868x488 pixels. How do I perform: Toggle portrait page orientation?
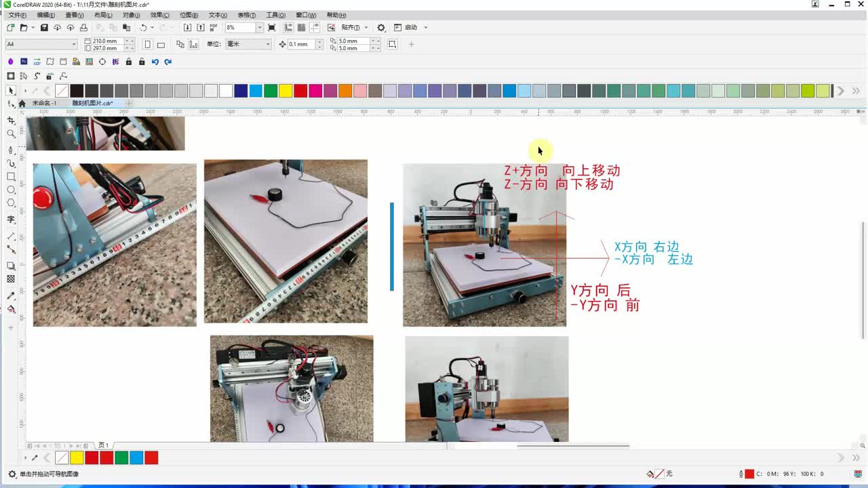coord(148,45)
